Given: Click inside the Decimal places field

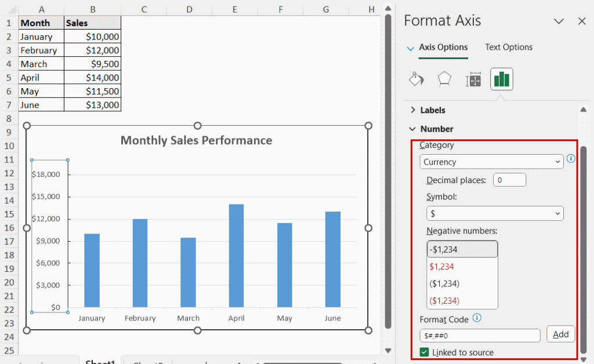Looking at the screenshot, I should (509, 180).
